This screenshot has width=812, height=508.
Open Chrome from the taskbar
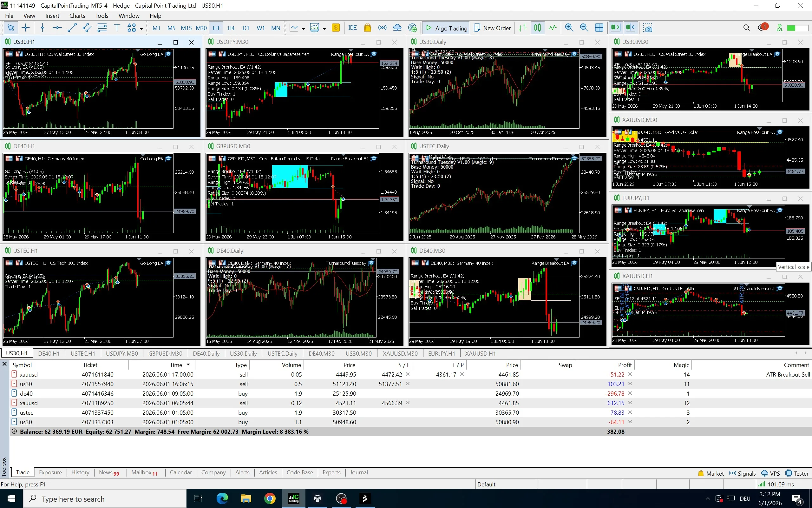tap(270, 498)
